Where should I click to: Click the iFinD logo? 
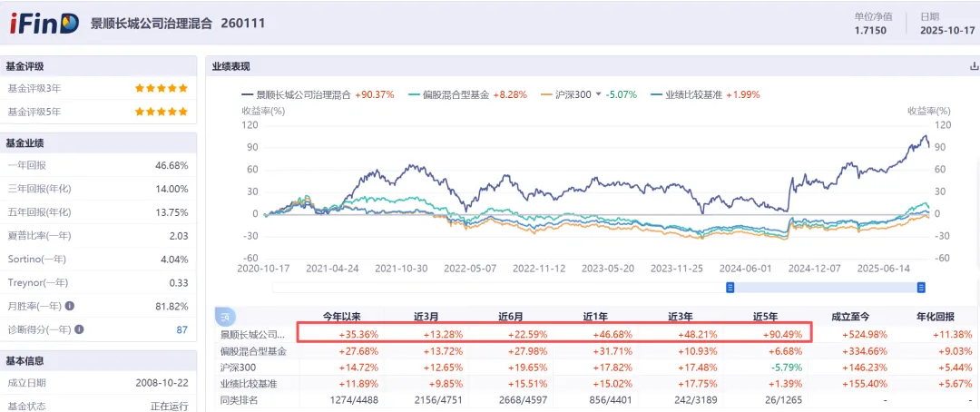(x=44, y=23)
